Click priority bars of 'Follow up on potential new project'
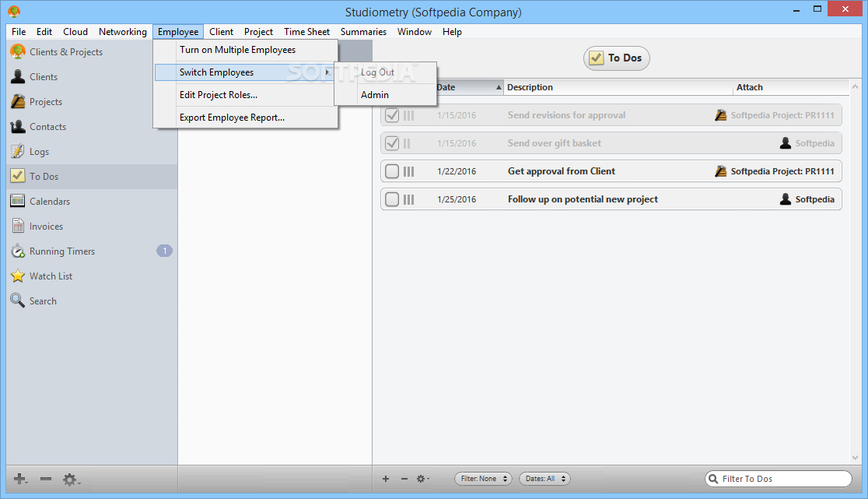Image resolution: width=868 pixels, height=499 pixels. [408, 199]
